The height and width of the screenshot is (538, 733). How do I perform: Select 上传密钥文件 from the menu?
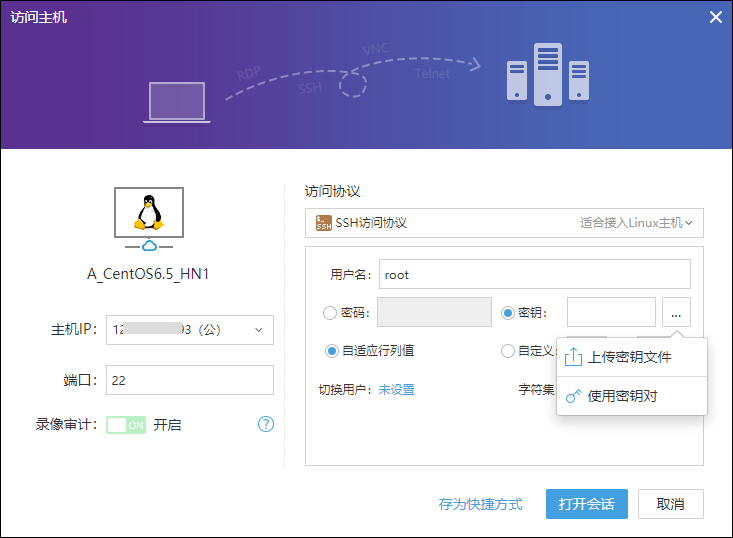pyautogui.click(x=629, y=357)
